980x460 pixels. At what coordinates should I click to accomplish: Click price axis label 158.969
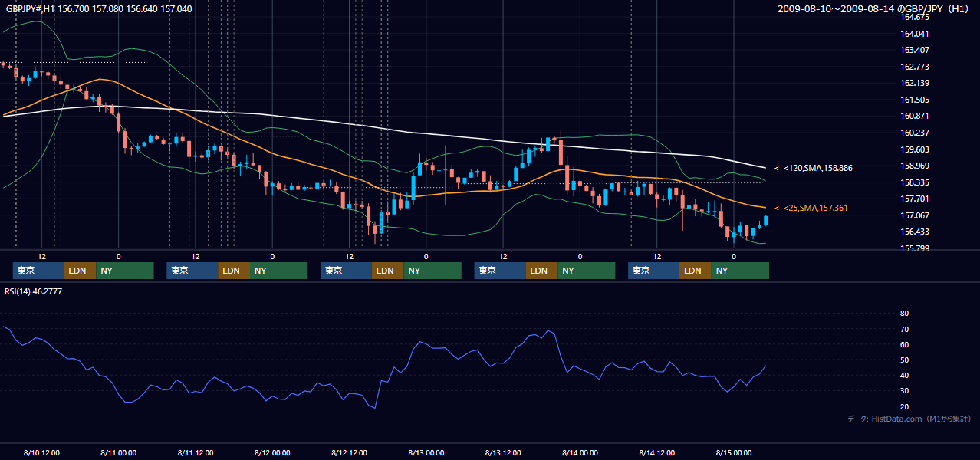pyautogui.click(x=915, y=166)
